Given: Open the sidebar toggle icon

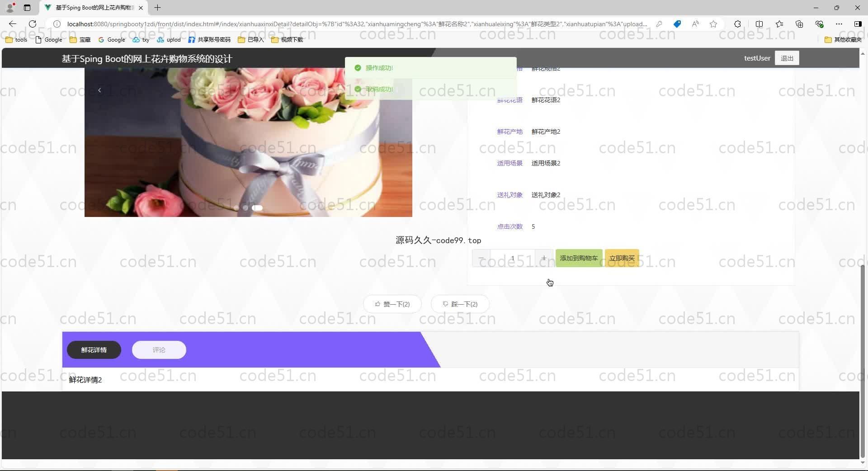Looking at the screenshot, I should 858,24.
